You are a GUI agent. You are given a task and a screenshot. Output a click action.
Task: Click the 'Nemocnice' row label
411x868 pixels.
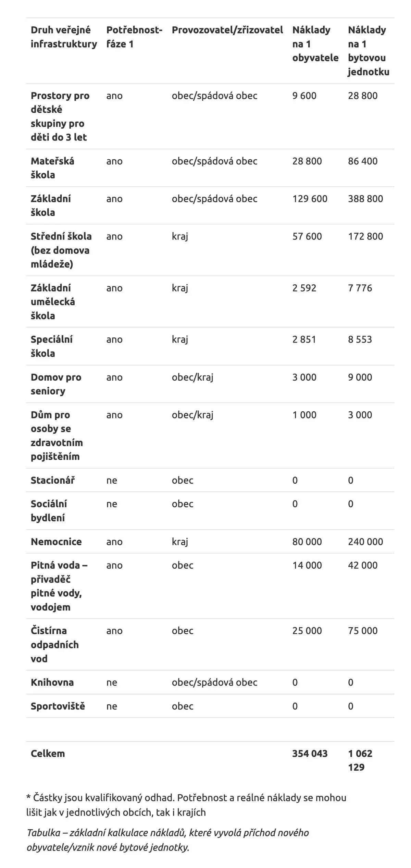[x=56, y=542]
